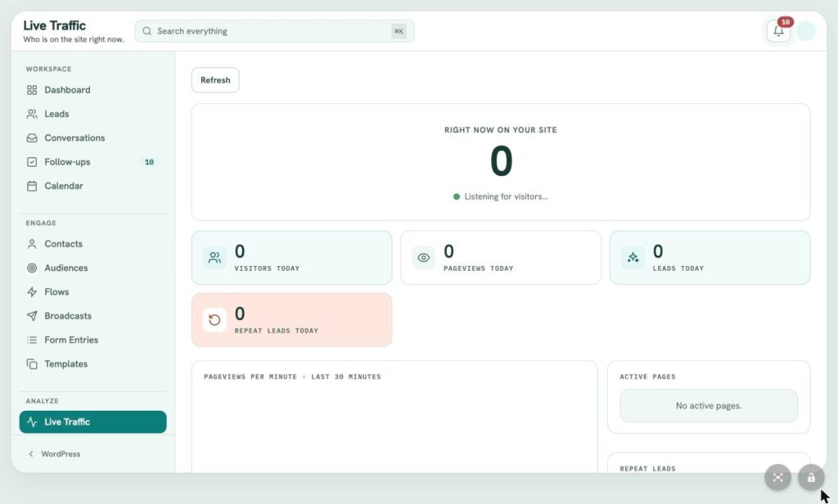Open the Pageviews Today card

(x=501, y=258)
